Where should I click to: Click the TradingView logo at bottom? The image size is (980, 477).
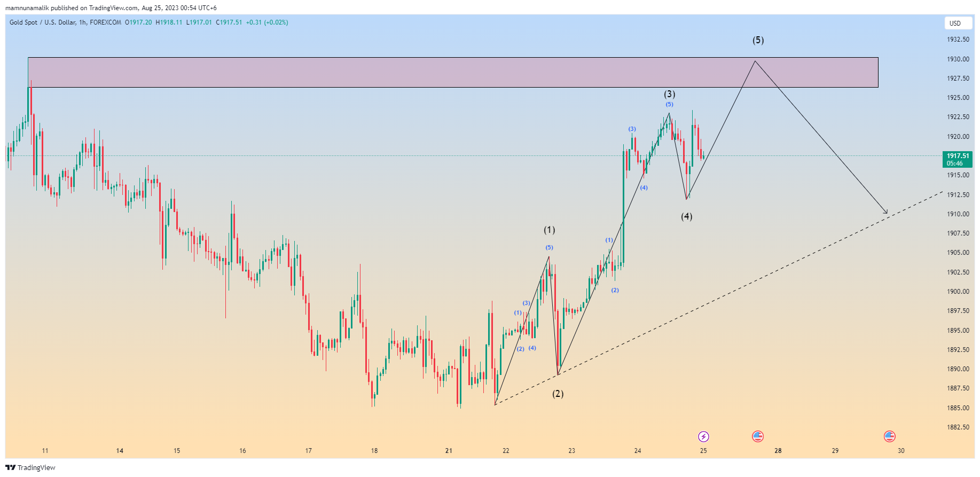[30, 467]
